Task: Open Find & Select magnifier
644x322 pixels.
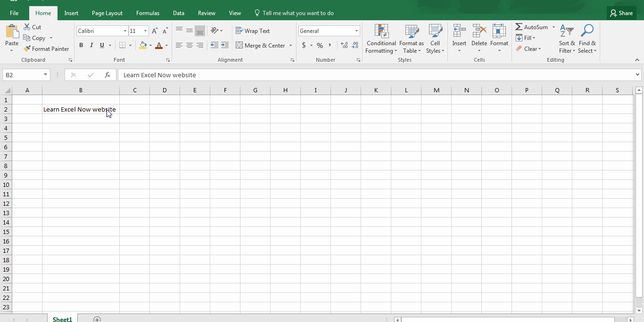Action: [x=587, y=39]
